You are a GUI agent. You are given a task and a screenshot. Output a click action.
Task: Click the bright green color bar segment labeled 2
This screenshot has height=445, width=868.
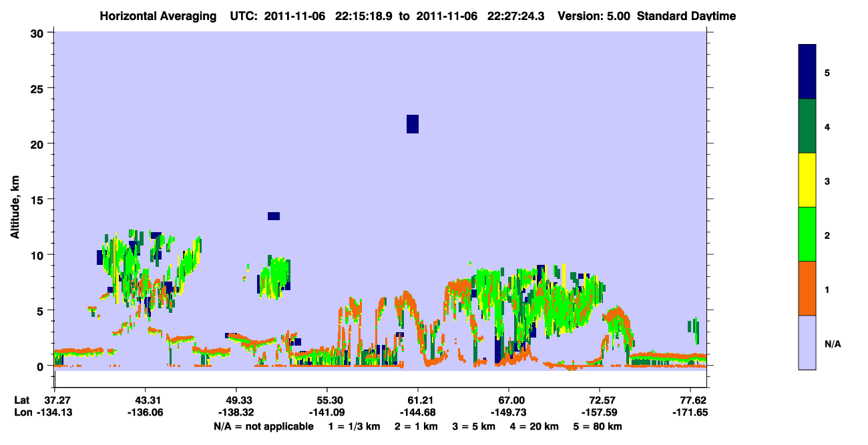[x=807, y=234]
